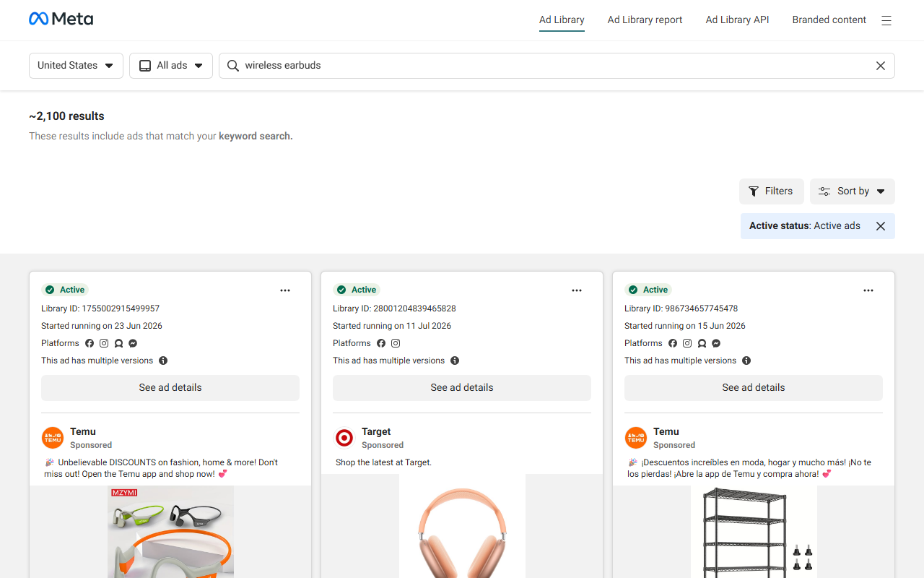This screenshot has width=924, height=578.
Task: Click the Facebook platform icon on the first Temu ad
Action: [90, 343]
